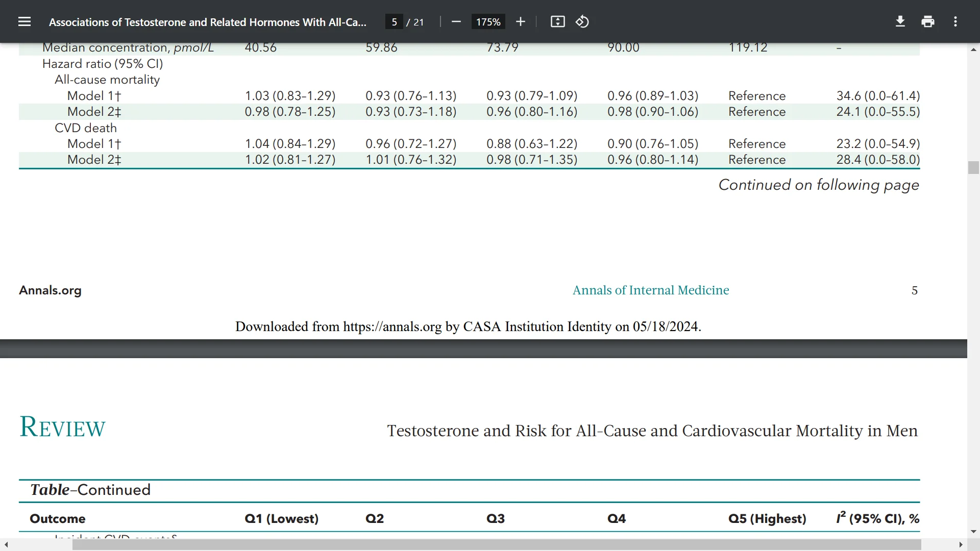Click the value '1.01 (0.76–1.32)'
This screenshot has width=980, height=551.
tap(411, 160)
